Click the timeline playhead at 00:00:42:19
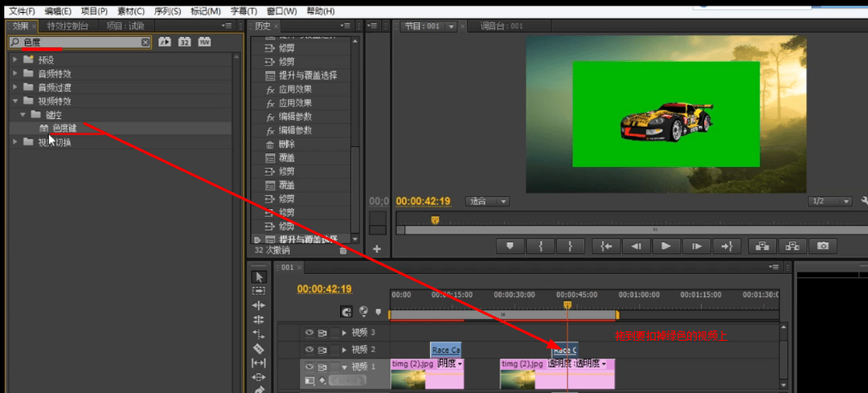The image size is (868, 393). tap(567, 305)
